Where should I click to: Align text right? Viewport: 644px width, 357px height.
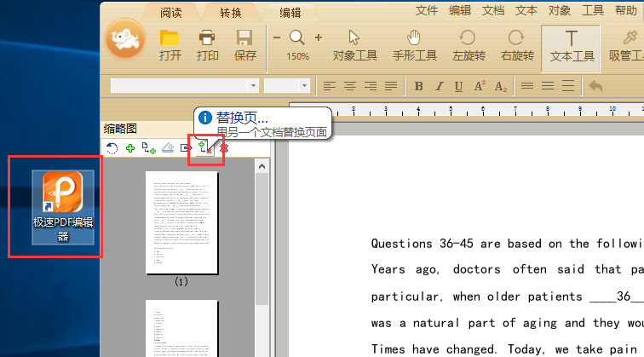coord(371,86)
